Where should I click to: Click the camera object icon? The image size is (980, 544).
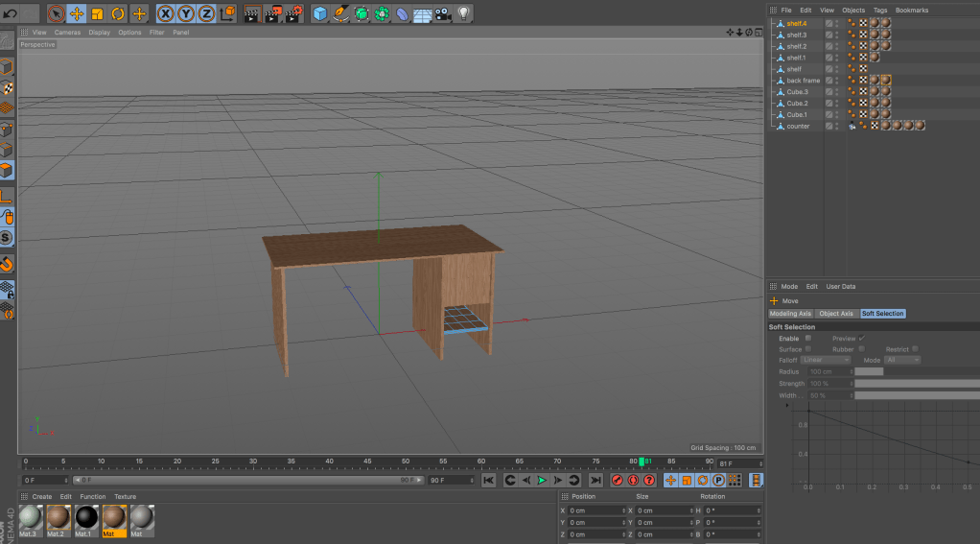[x=443, y=13]
